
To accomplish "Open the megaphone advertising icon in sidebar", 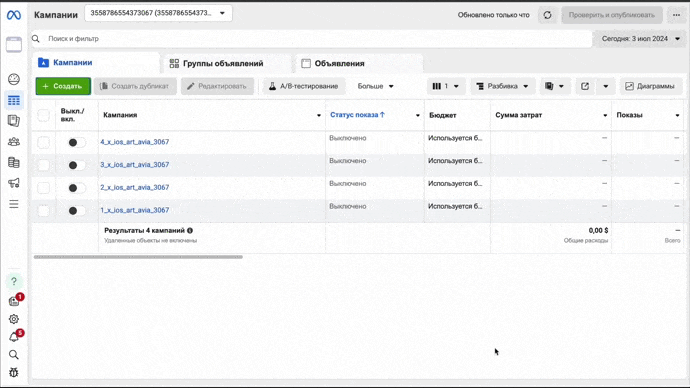I will (x=14, y=183).
